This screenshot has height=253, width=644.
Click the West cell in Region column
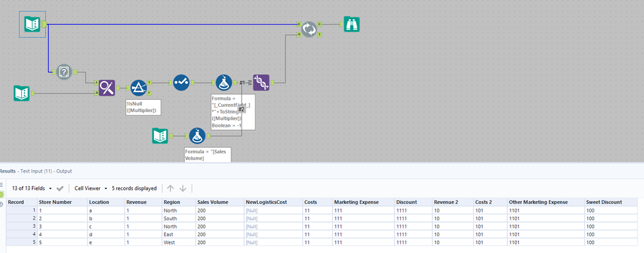[179, 242]
